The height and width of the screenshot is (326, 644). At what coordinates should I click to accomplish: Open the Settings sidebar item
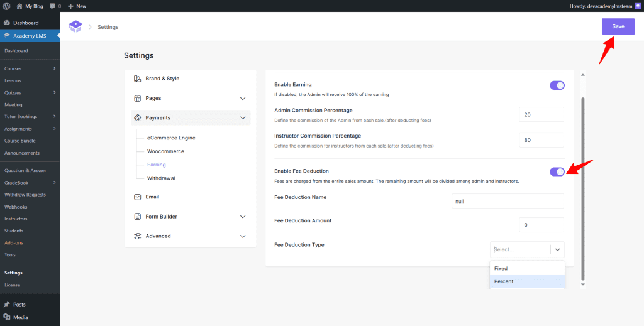[13, 273]
